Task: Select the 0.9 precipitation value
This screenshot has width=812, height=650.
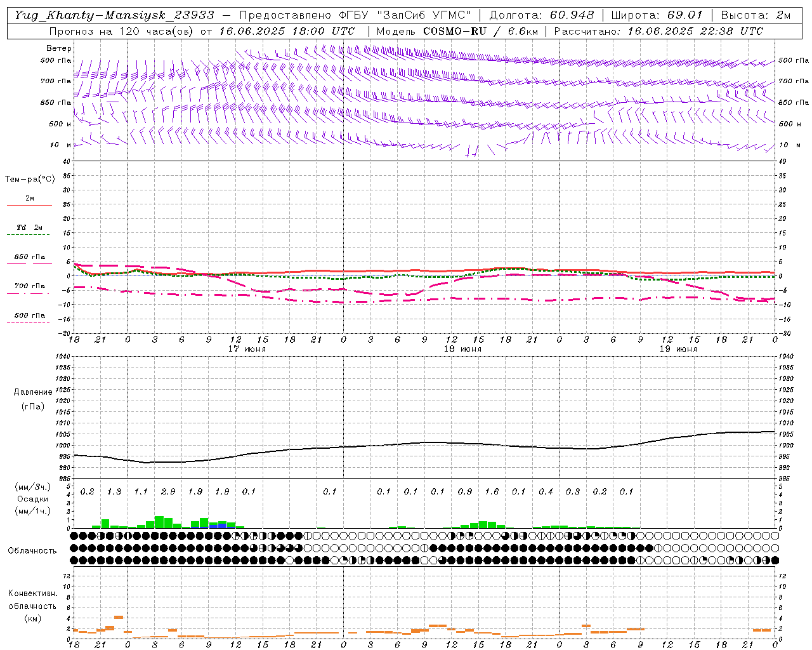Action: click(x=465, y=492)
